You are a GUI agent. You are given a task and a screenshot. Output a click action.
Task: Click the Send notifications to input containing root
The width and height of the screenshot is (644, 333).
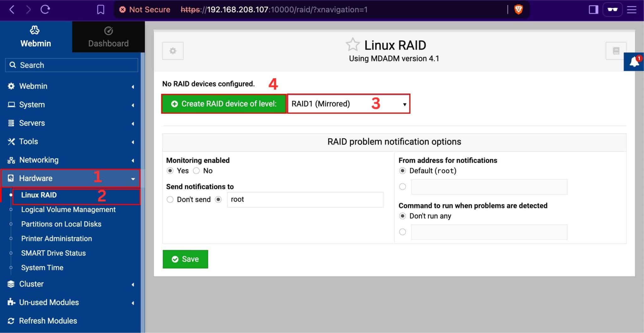point(304,199)
